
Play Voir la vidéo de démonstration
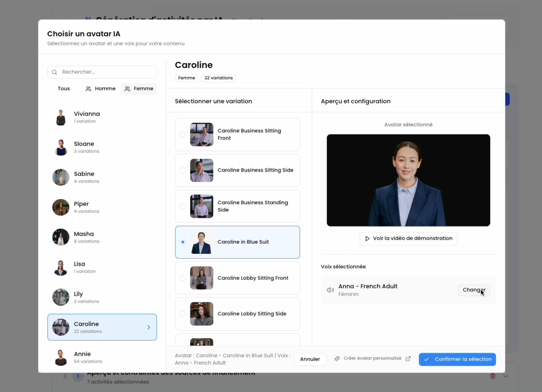point(408,239)
